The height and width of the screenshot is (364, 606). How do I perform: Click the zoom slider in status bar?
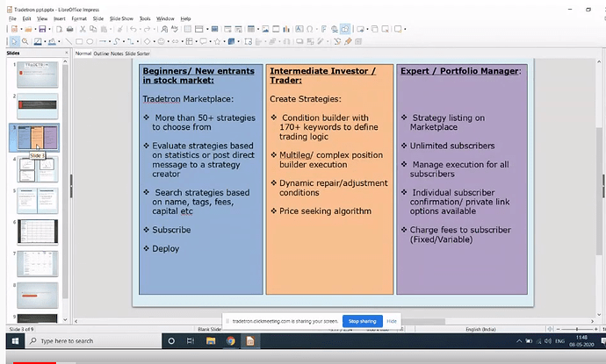pyautogui.click(x=577, y=329)
